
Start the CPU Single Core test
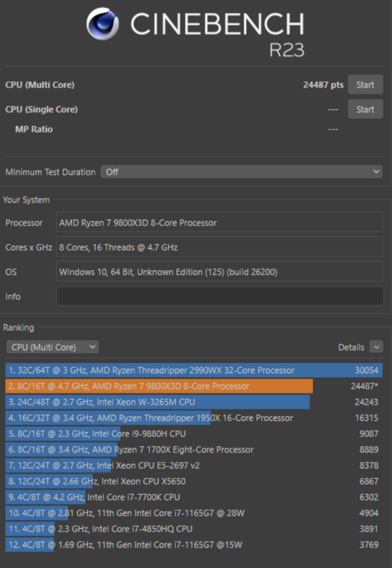coord(365,109)
